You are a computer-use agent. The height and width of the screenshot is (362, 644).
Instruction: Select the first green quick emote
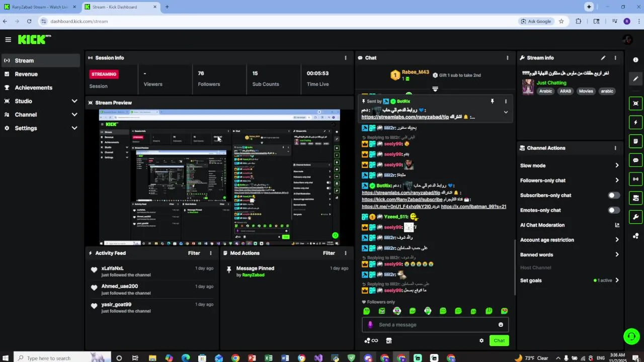tap(366, 311)
